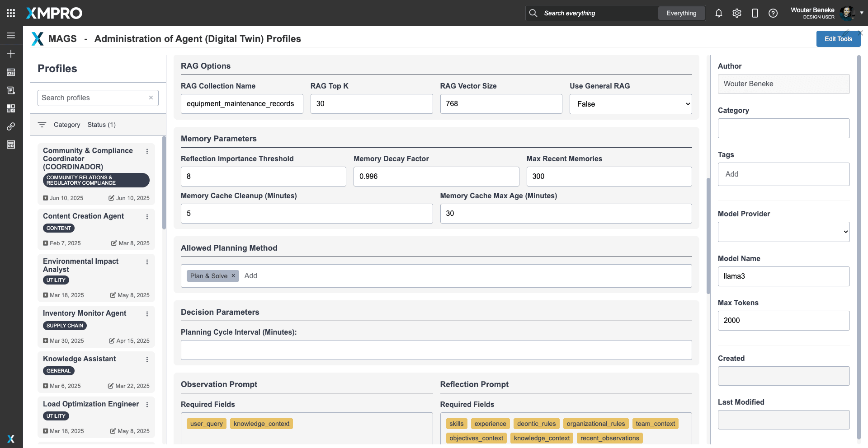This screenshot has height=448, width=868.
Task: Open settings via the gear icon
Action: pyautogui.click(x=736, y=13)
